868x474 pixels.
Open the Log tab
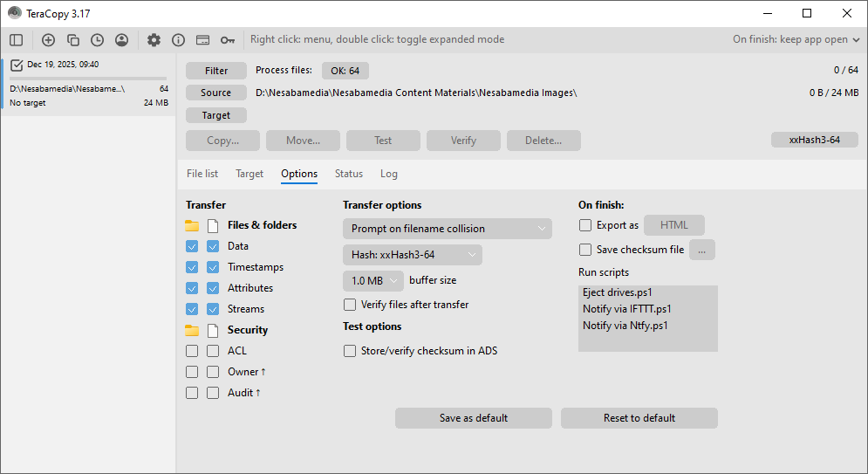coord(389,174)
